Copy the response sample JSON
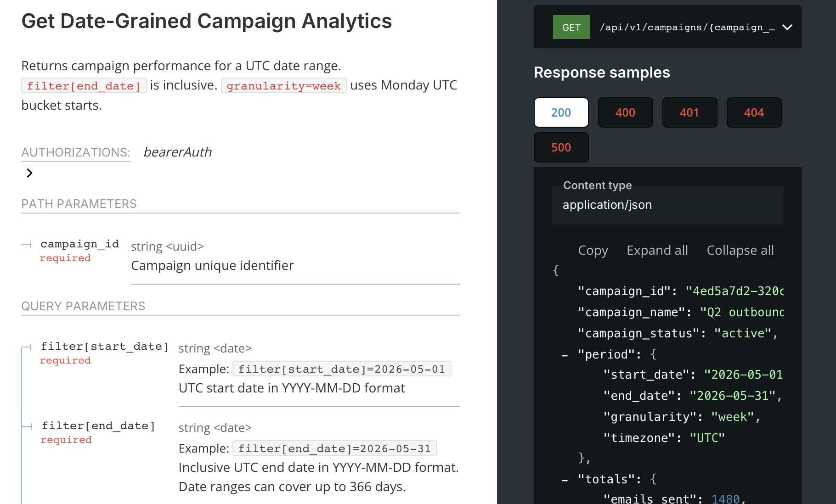Image resolution: width=836 pixels, height=504 pixels. [x=593, y=250]
